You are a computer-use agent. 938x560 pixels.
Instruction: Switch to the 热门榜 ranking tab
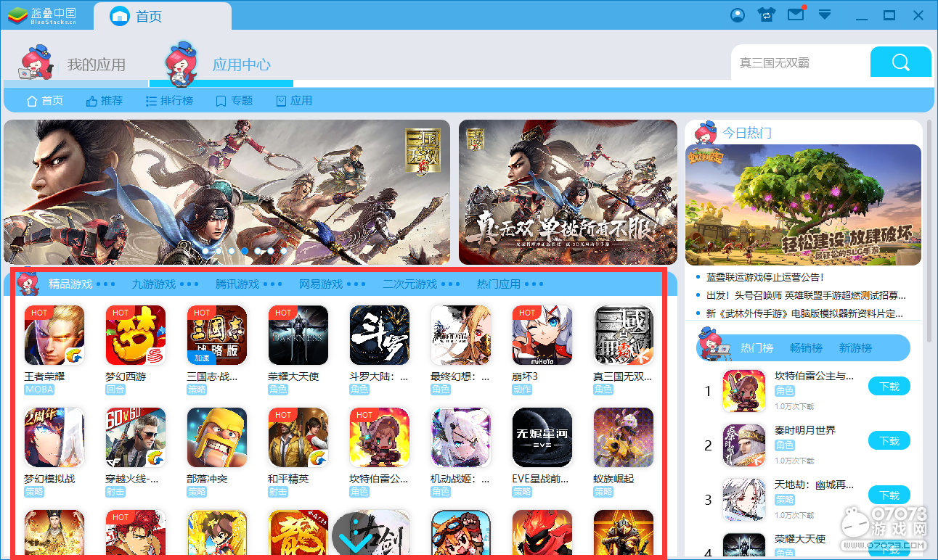tap(756, 348)
